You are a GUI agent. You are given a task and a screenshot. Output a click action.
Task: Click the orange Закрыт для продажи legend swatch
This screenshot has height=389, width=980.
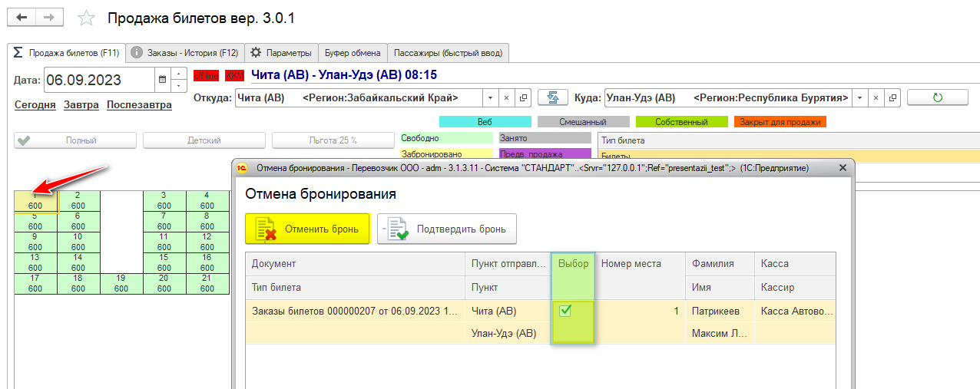[x=780, y=122]
